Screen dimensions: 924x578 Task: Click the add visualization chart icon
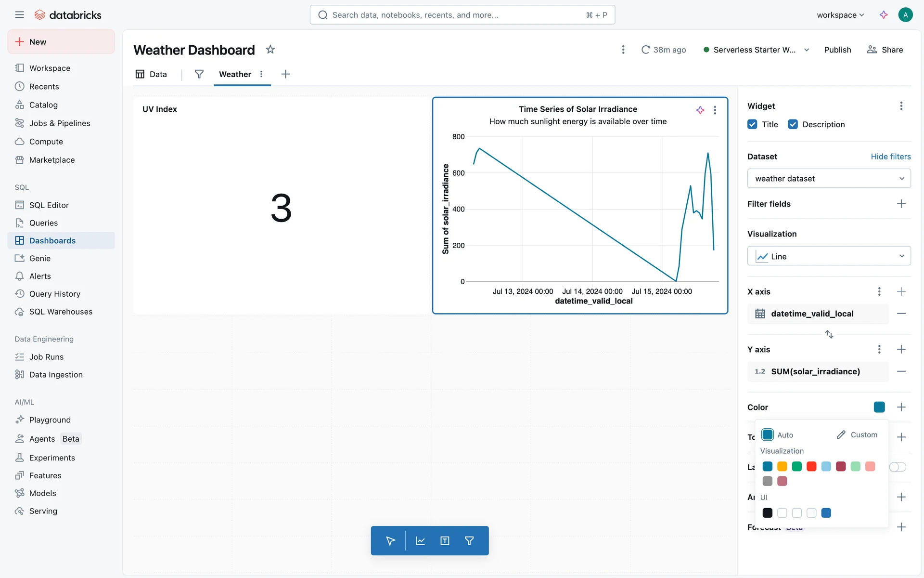point(420,541)
